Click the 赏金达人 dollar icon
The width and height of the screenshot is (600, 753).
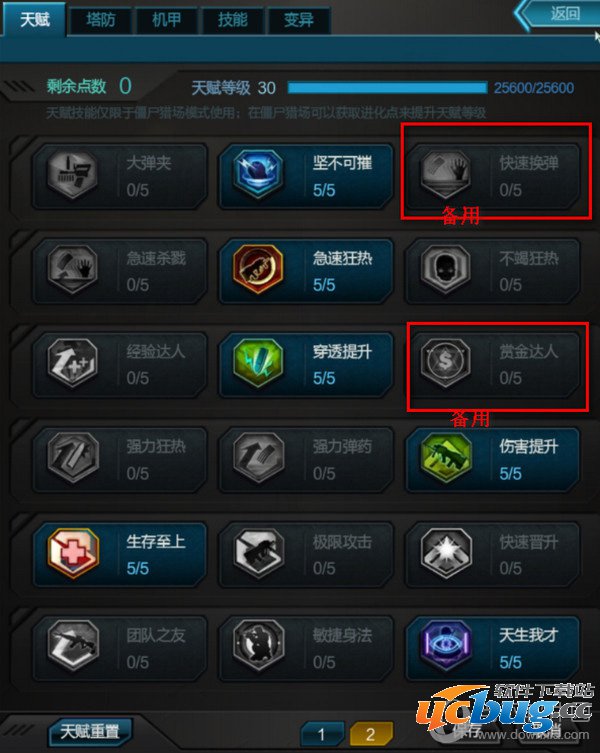(x=445, y=362)
